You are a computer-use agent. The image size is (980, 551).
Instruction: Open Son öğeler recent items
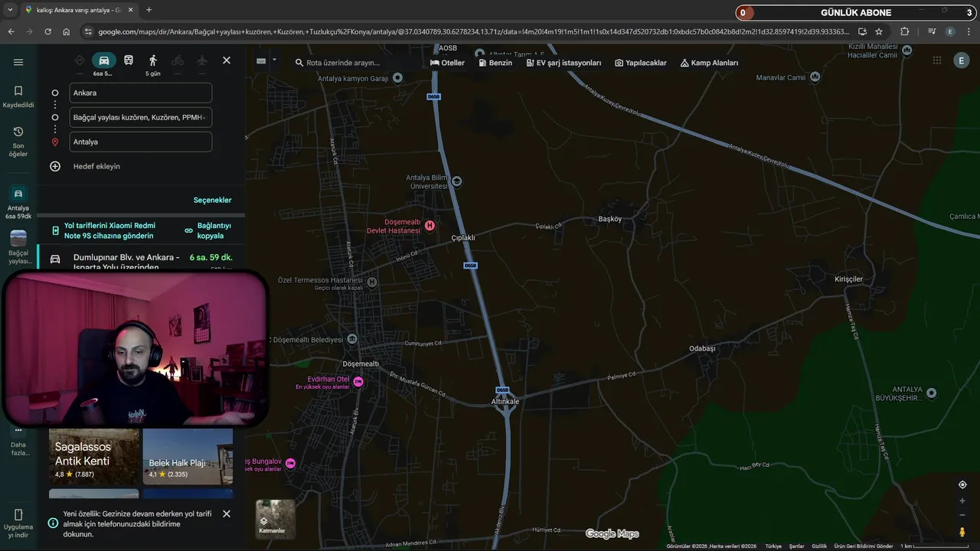pyautogui.click(x=18, y=142)
